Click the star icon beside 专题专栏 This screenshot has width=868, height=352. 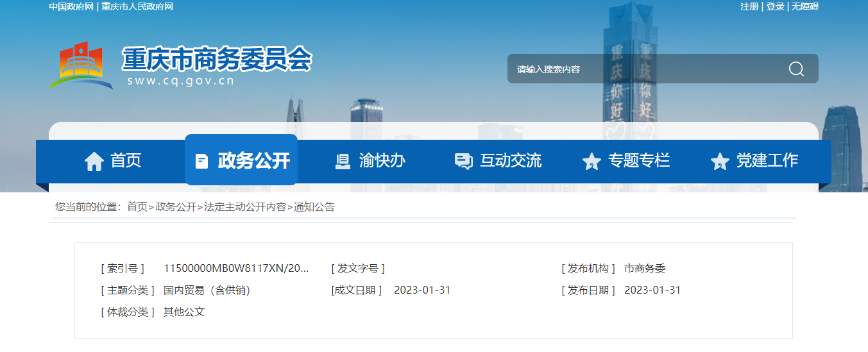pyautogui.click(x=591, y=161)
